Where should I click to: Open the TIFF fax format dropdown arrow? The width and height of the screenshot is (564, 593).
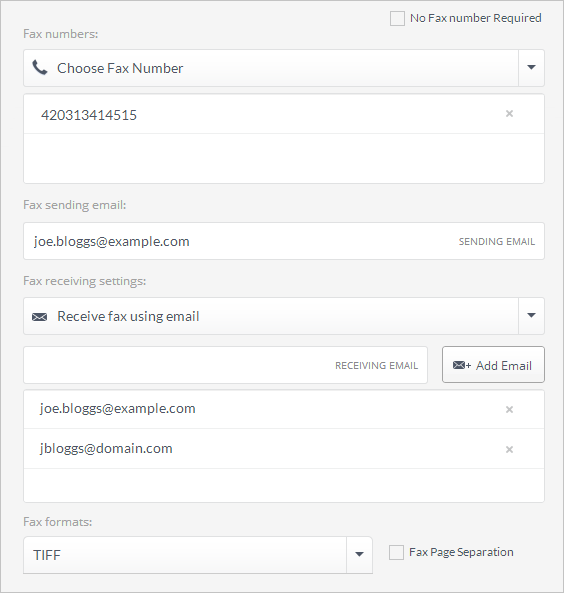(x=359, y=554)
